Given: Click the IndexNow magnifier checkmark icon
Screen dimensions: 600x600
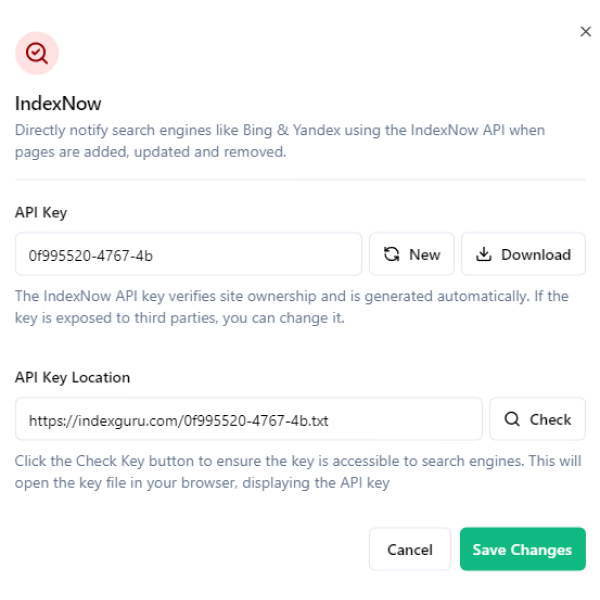Looking at the screenshot, I should click(x=37, y=53).
